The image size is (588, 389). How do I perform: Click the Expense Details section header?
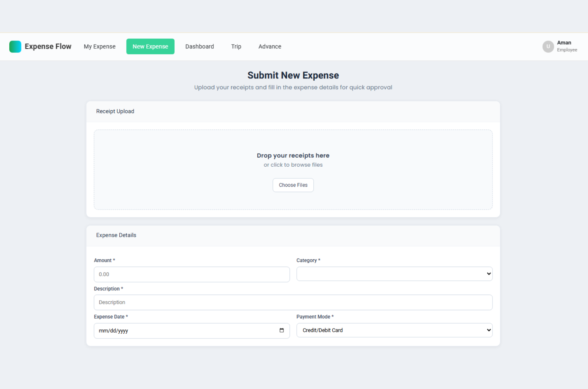click(x=116, y=235)
